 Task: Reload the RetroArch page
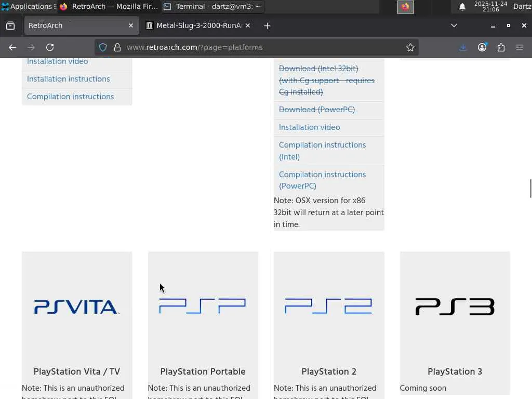click(50, 47)
